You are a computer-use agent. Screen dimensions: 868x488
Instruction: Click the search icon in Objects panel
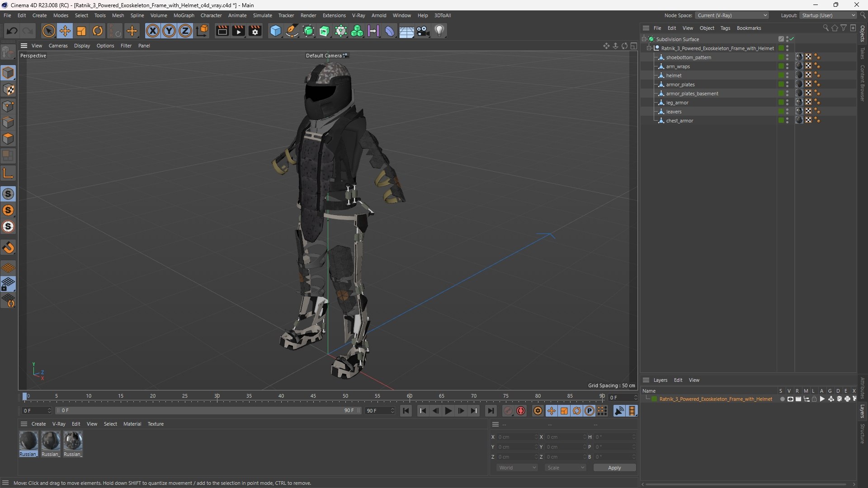tap(826, 28)
